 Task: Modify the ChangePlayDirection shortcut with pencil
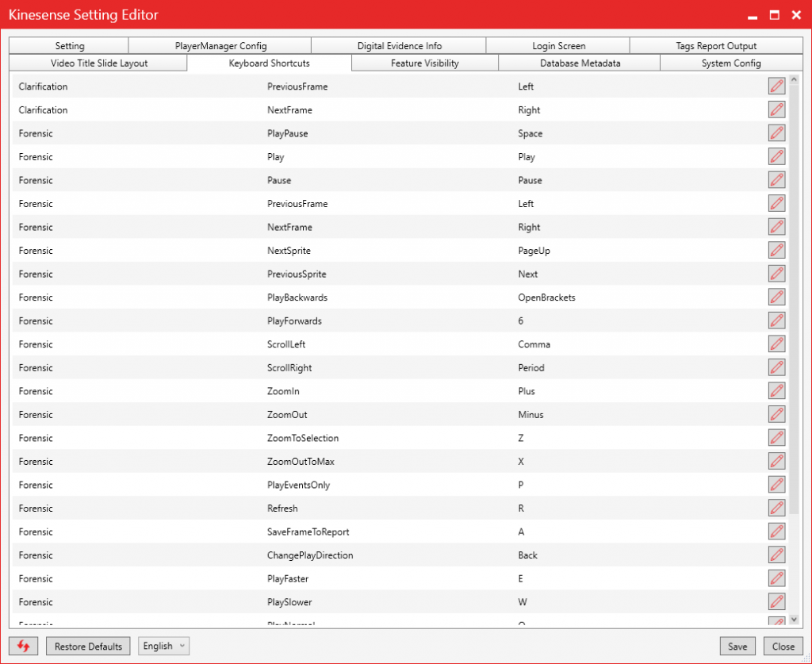tap(776, 555)
